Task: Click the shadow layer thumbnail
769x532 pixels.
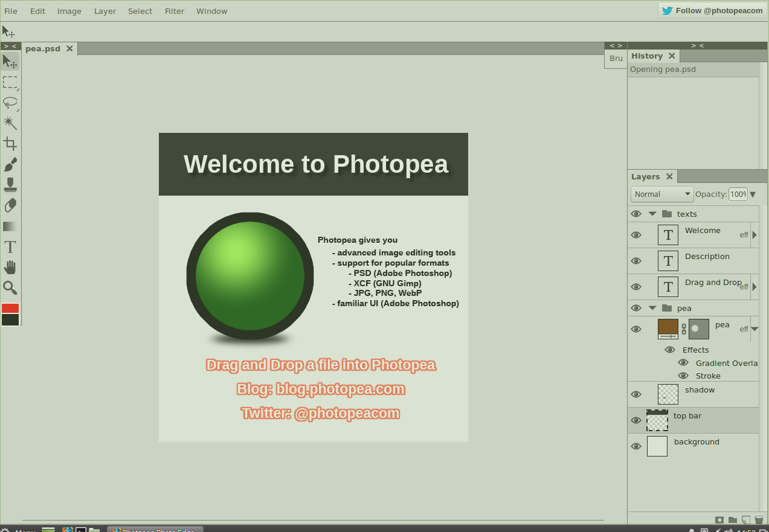Action: click(x=668, y=394)
